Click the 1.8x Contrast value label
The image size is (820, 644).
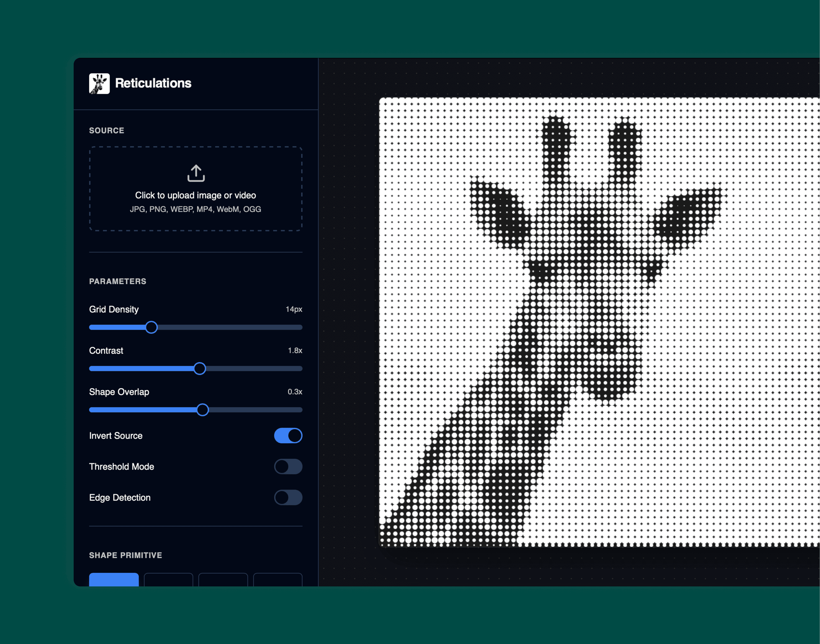tap(295, 351)
